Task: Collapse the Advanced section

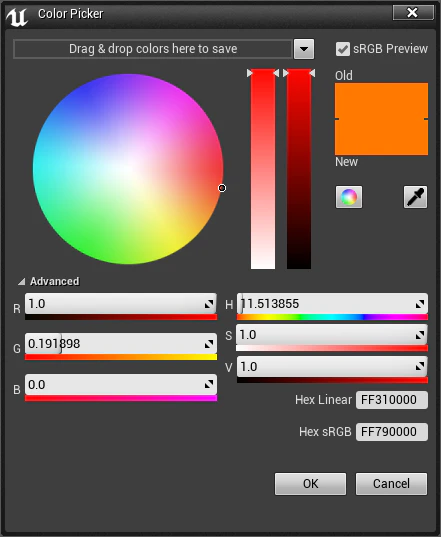Action: (22, 282)
